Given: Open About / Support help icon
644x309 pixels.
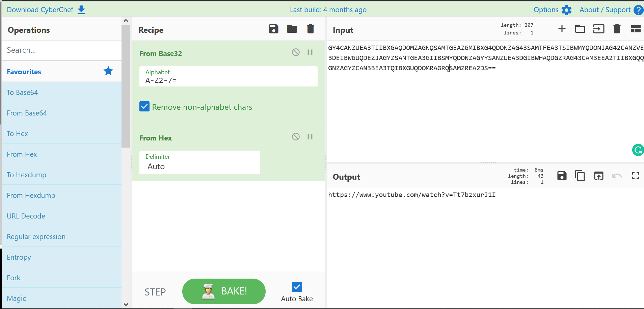Looking at the screenshot, I should (639, 10).
